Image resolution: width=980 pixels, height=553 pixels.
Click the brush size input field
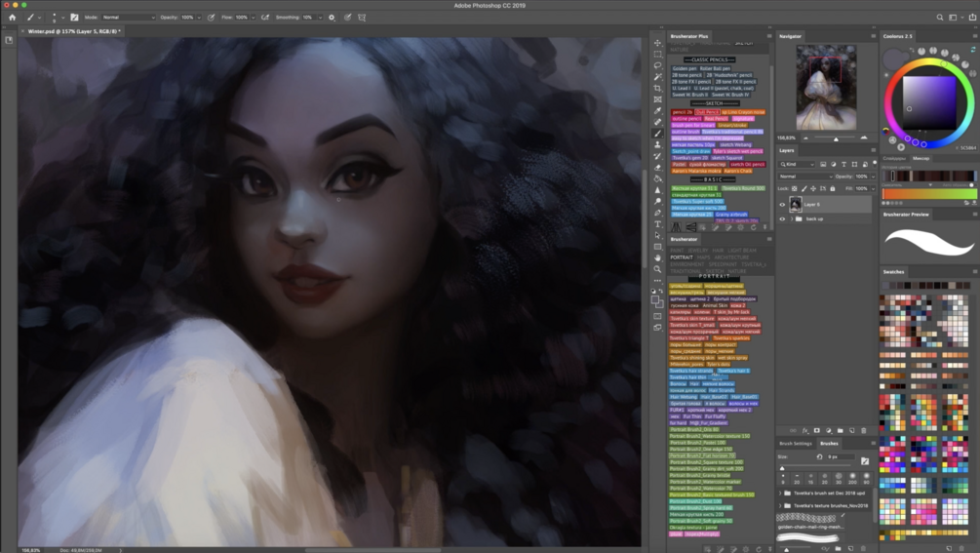coord(840,456)
